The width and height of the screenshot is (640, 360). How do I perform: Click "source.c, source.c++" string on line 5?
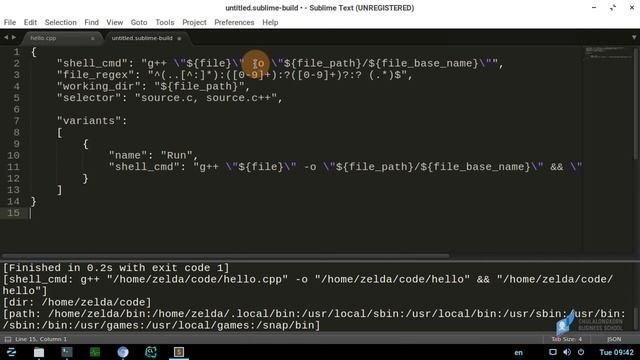[x=206, y=98]
